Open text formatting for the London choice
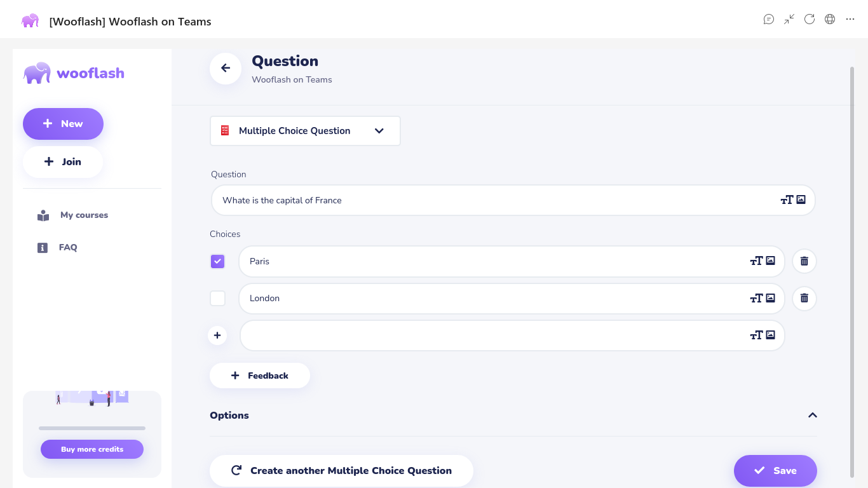 756,298
